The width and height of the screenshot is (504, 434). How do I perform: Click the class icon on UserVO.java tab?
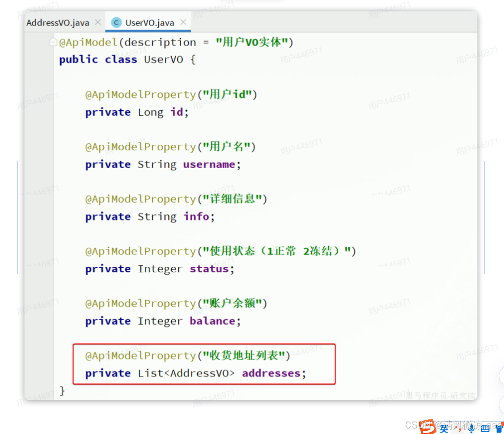point(116,22)
